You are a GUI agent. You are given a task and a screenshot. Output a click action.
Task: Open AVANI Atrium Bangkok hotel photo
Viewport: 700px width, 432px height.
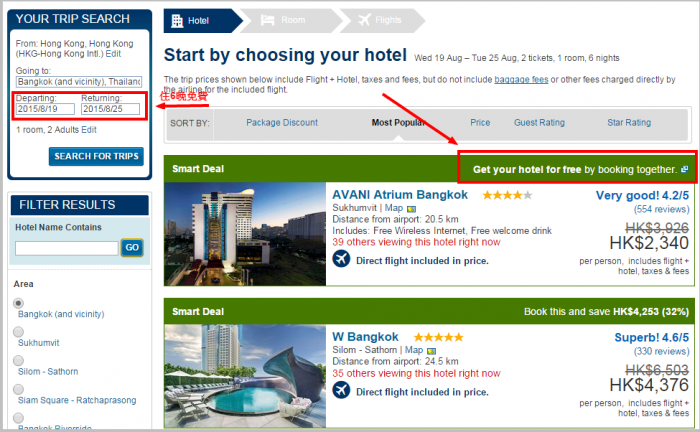tap(245, 234)
